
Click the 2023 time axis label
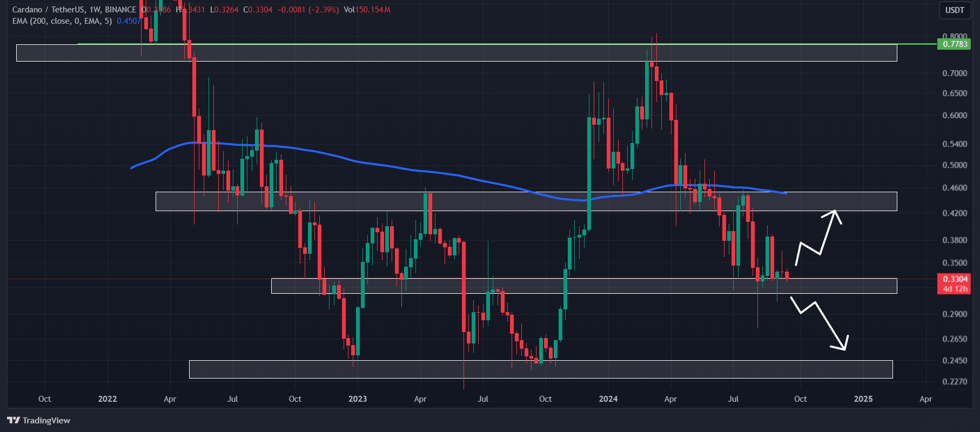tap(358, 399)
